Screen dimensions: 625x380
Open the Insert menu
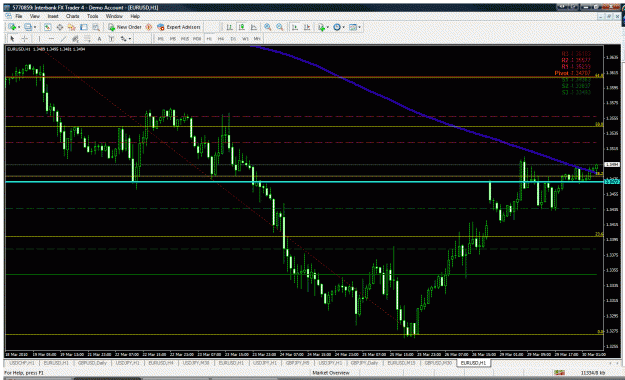pyautogui.click(x=53, y=16)
